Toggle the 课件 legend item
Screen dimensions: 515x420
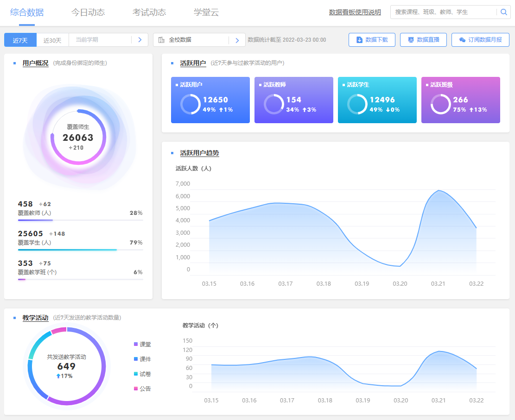(142, 359)
